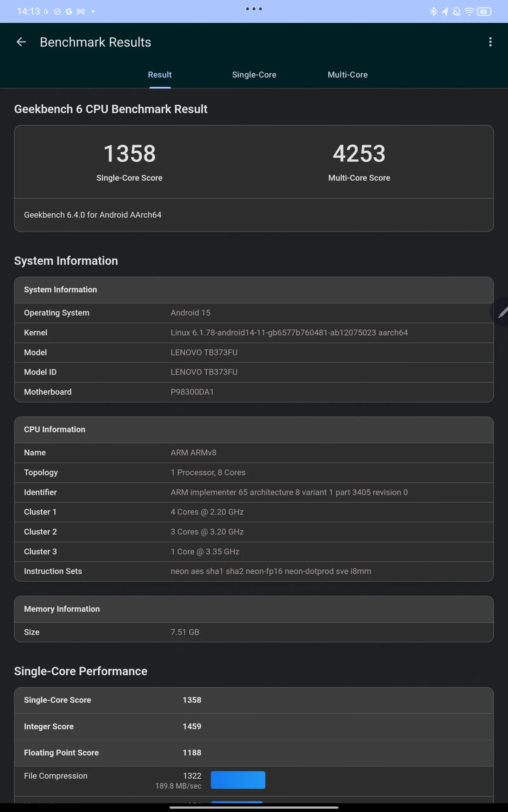Image resolution: width=508 pixels, height=812 pixels.
Task: Tap the Benchmark Results title
Action: 96,42
